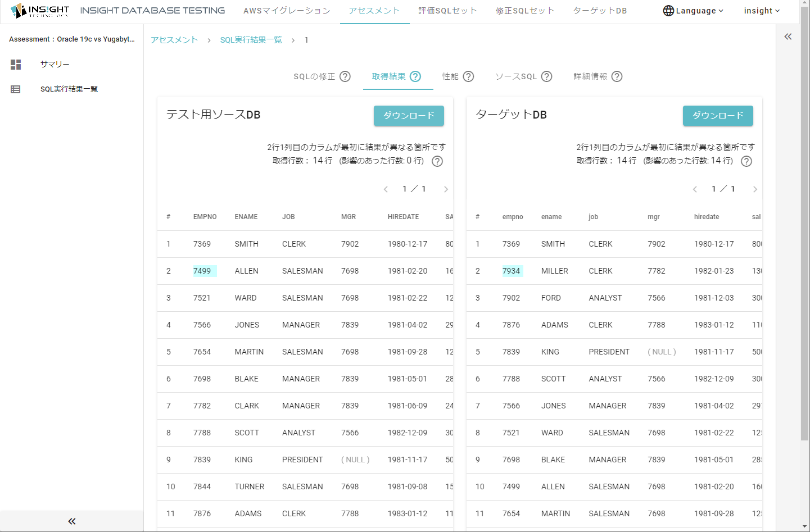This screenshot has width=810, height=532.
Task: Follow the SQL実行結果一覧 breadcrumb link
Action: coord(251,40)
